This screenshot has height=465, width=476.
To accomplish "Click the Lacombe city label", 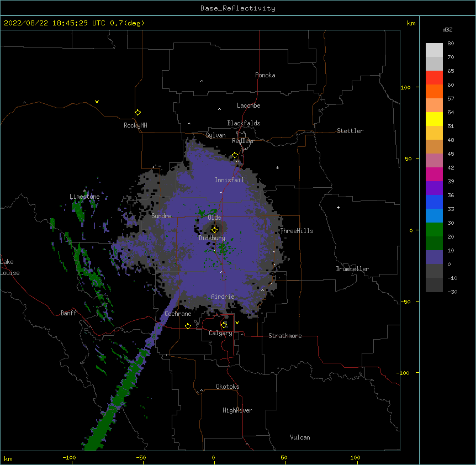I will pyautogui.click(x=248, y=105).
